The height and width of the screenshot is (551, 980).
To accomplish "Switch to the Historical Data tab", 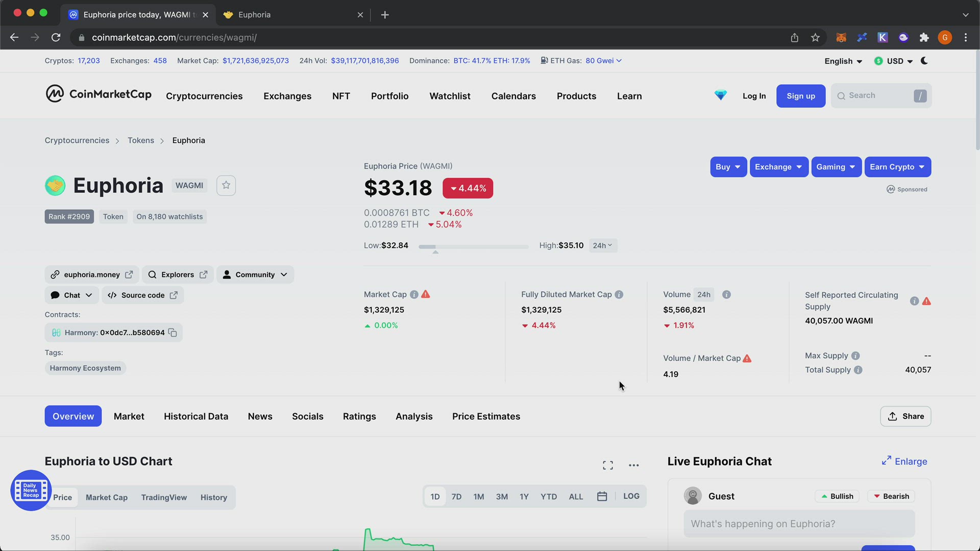I will pyautogui.click(x=196, y=416).
